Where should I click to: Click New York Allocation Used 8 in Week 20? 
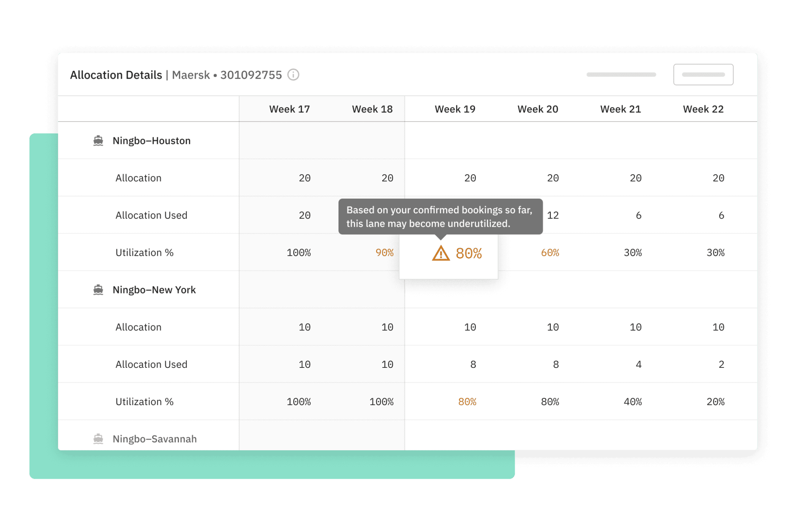556,364
